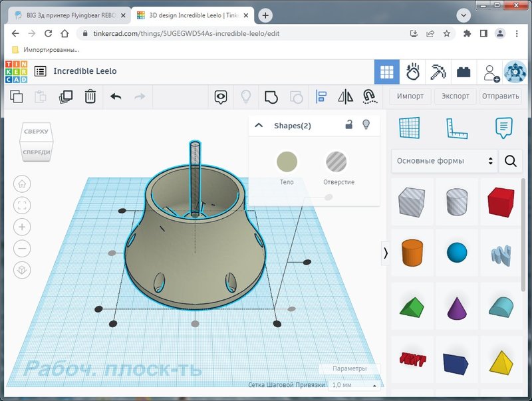Pick the Solid (Тело) color swatch

click(287, 162)
